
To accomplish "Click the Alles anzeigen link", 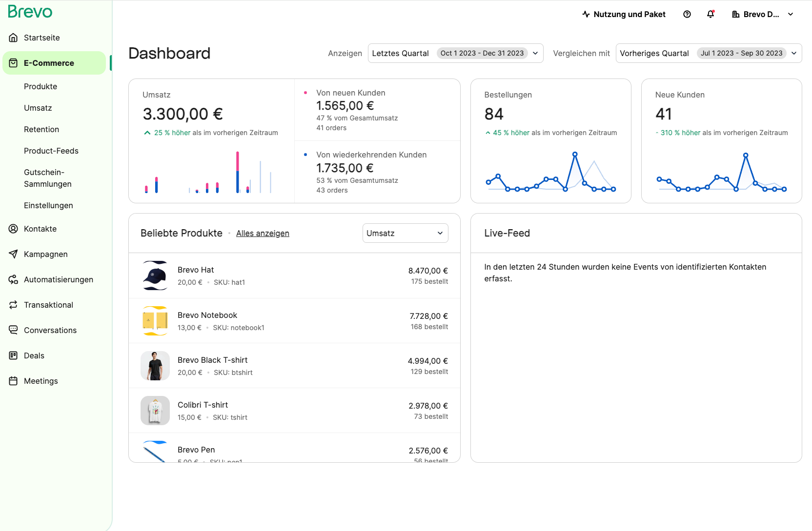I will pos(263,233).
